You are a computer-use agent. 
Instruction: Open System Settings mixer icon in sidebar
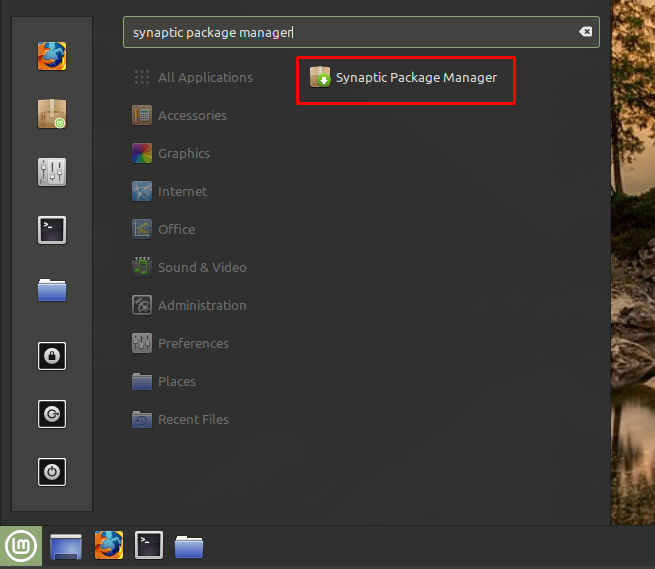[x=52, y=172]
